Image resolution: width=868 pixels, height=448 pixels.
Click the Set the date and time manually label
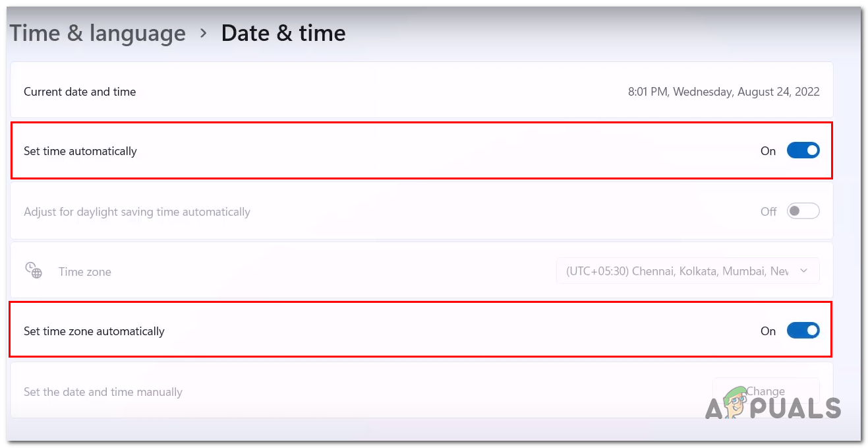tap(103, 392)
